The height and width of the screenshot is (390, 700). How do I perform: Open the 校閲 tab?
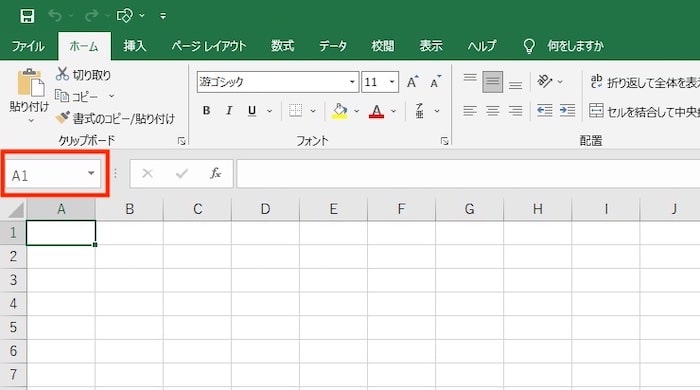[383, 46]
